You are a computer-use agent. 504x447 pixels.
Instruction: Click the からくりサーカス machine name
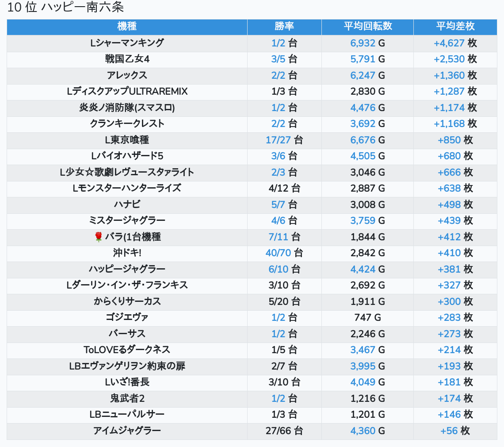pos(127,301)
